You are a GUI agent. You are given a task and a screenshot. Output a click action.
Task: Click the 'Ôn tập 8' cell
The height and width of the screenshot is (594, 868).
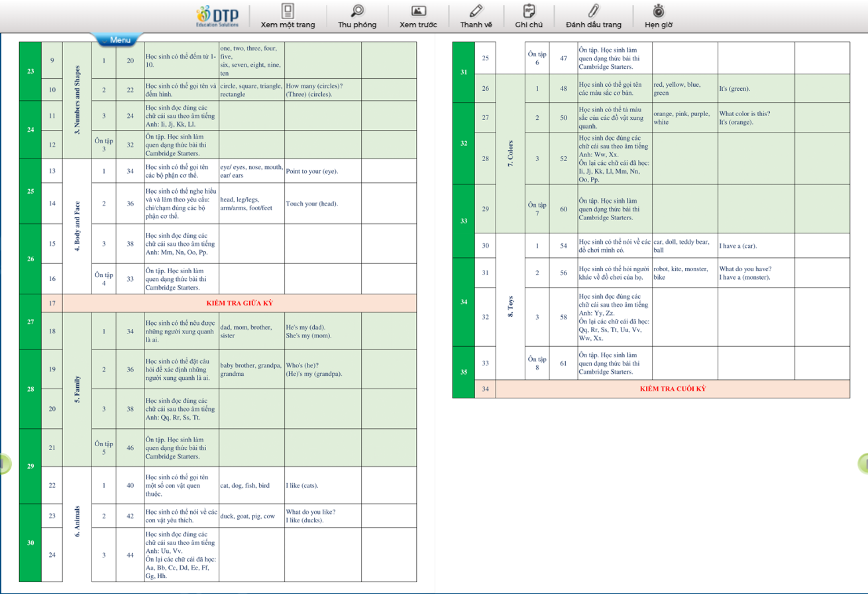click(537, 363)
